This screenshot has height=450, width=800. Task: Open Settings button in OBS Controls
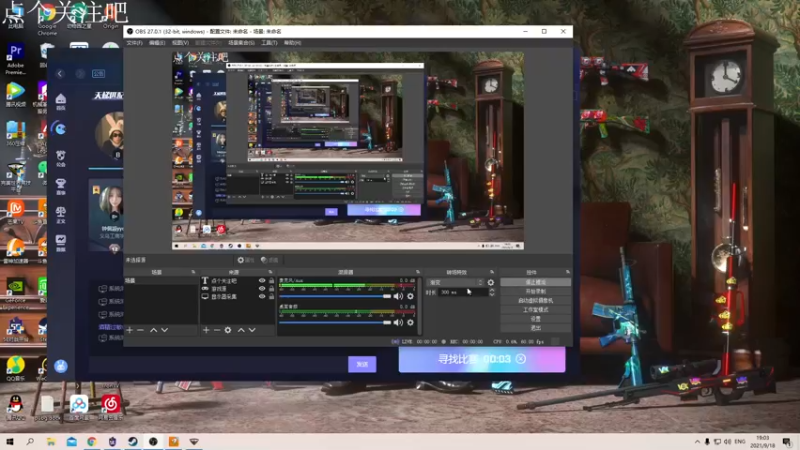point(535,319)
